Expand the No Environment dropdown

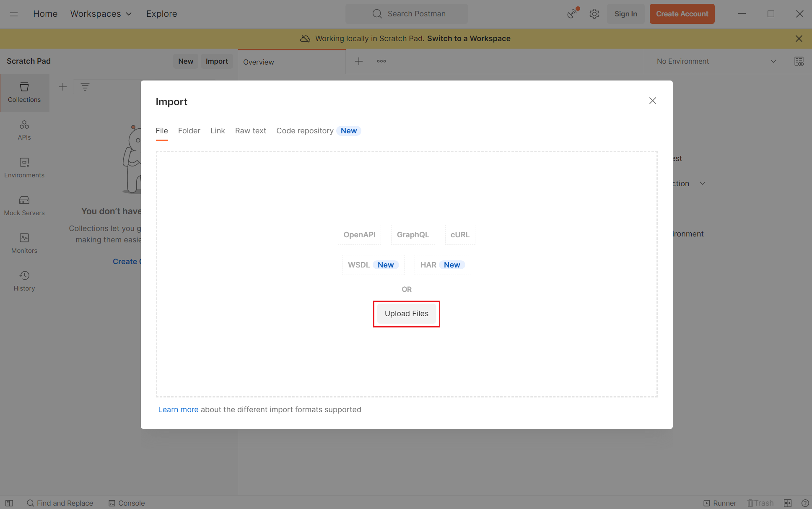(716, 61)
